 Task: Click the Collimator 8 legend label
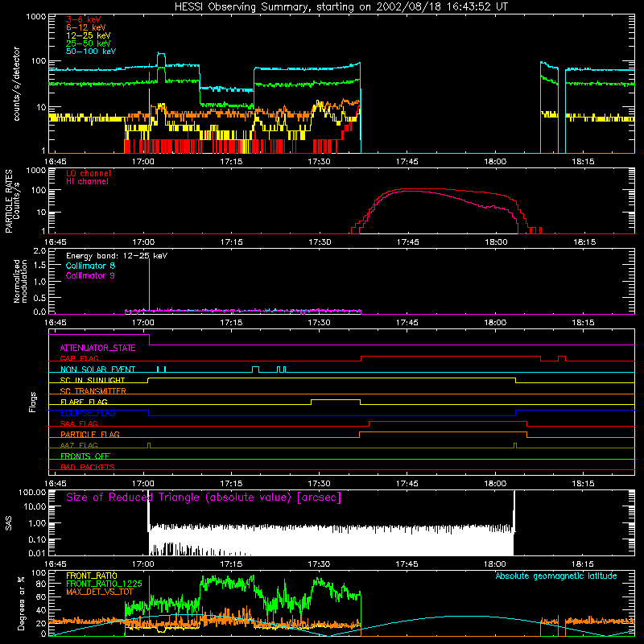(90, 266)
